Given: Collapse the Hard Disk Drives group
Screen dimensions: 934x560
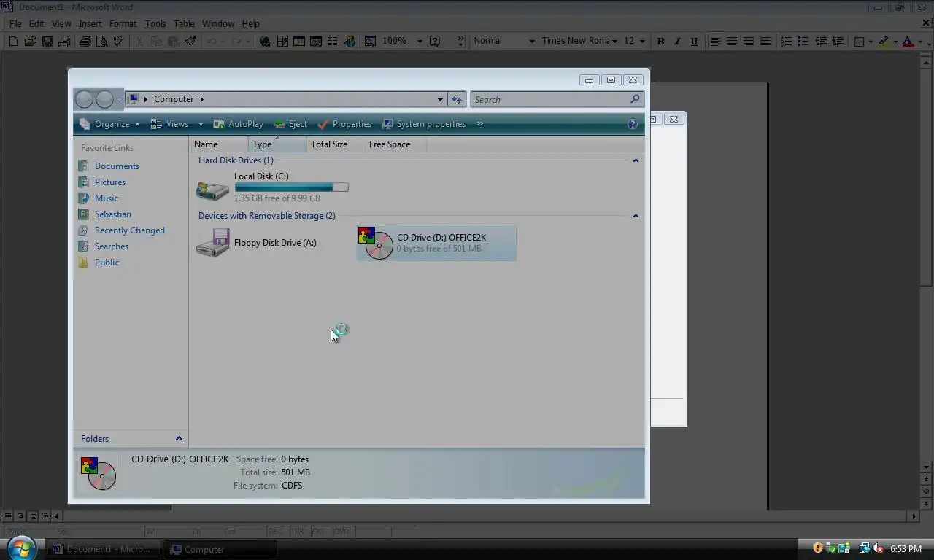Looking at the screenshot, I should click(636, 160).
